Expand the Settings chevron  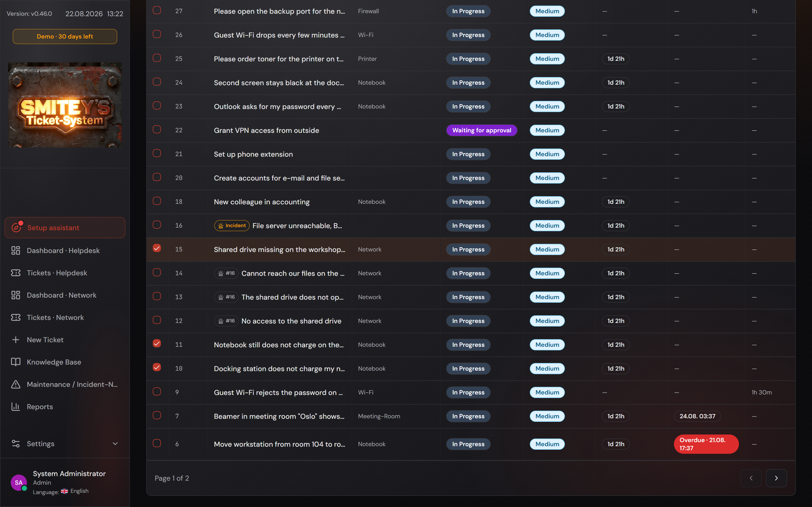coord(115,444)
